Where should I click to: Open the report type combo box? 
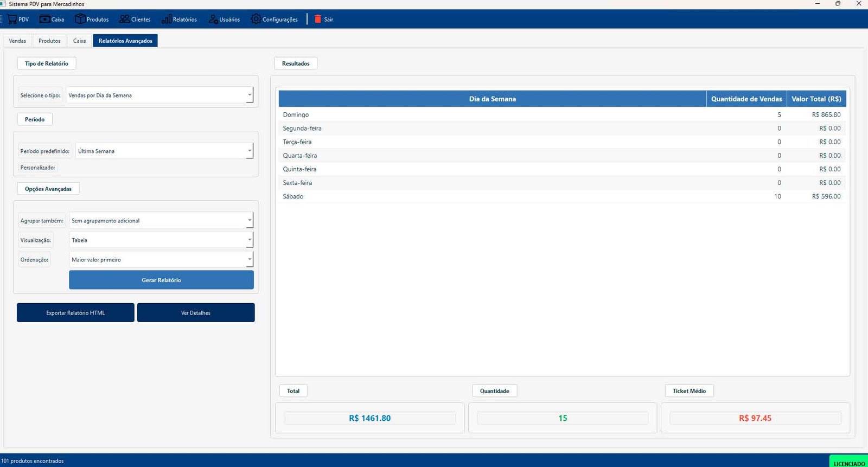[x=159, y=95]
